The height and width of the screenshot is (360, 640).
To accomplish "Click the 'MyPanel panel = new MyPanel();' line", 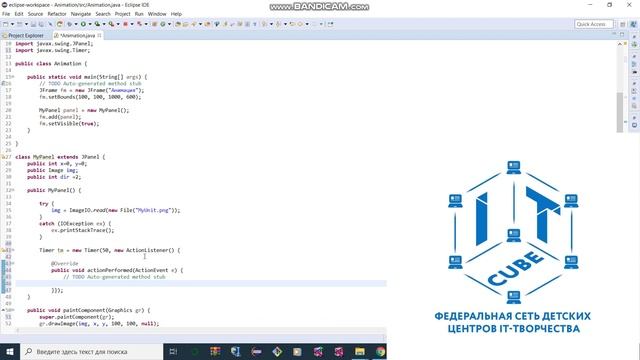I will click(84, 110).
